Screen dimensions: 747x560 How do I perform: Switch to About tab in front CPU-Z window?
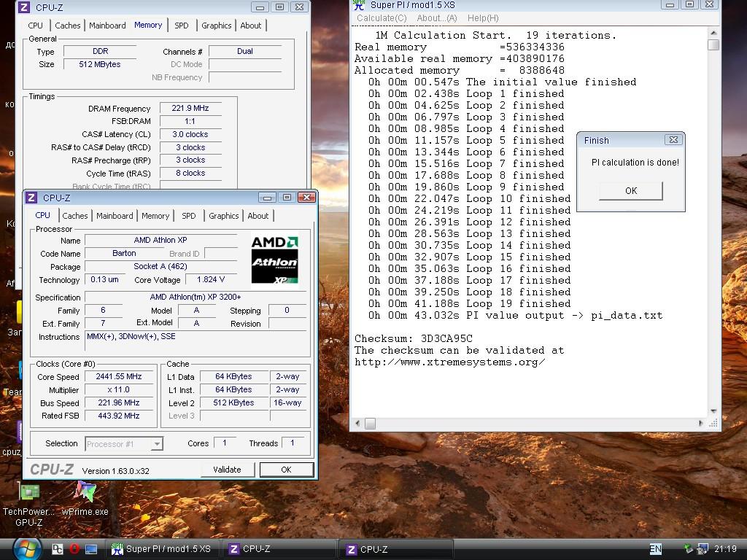pos(258,216)
